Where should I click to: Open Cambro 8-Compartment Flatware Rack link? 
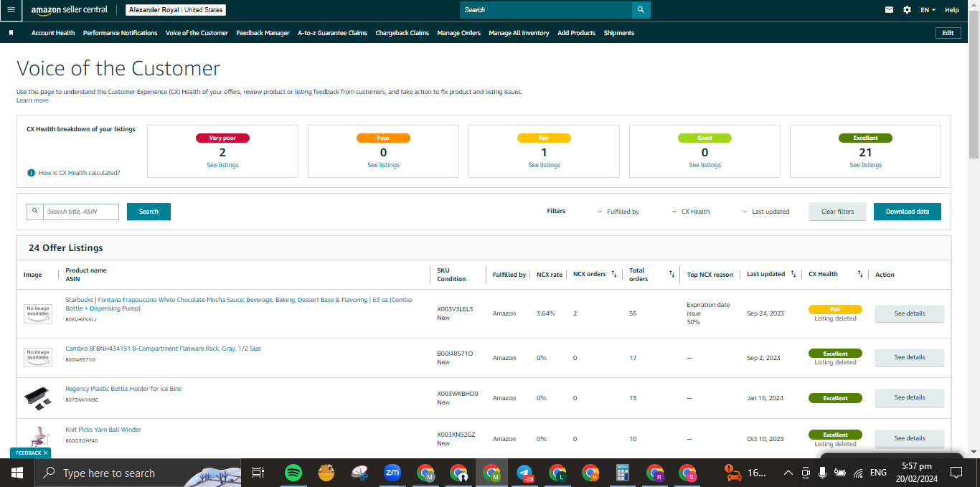[x=163, y=349]
